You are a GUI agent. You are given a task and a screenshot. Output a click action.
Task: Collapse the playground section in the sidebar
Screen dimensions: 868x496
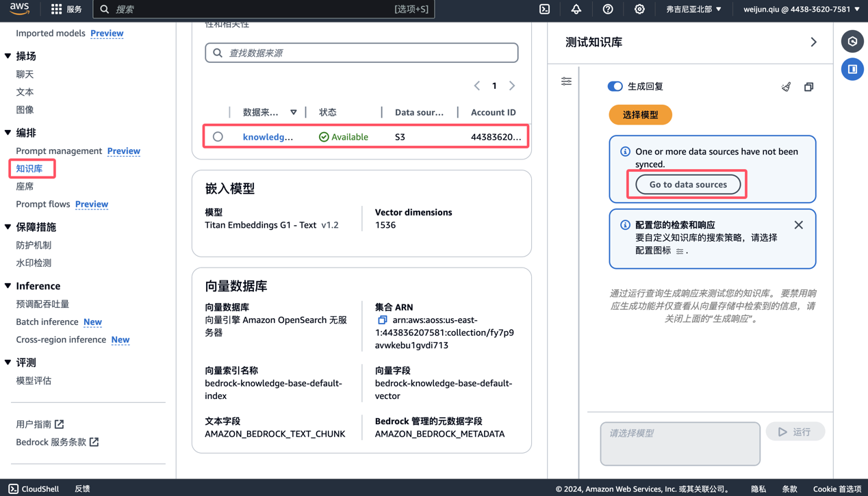tap(8, 56)
